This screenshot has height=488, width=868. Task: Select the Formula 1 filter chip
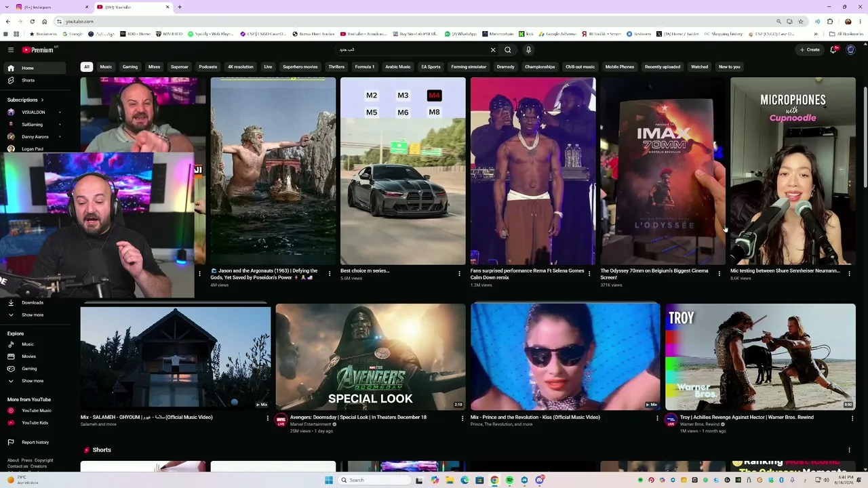tap(365, 66)
